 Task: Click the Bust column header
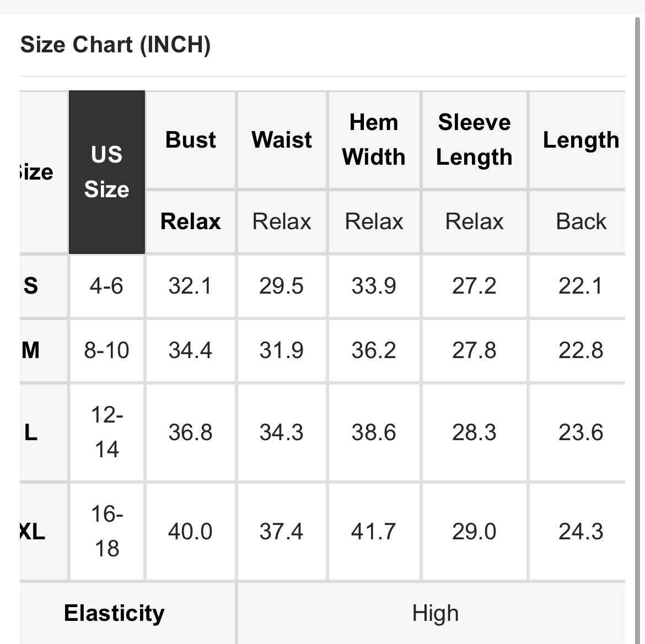click(190, 140)
